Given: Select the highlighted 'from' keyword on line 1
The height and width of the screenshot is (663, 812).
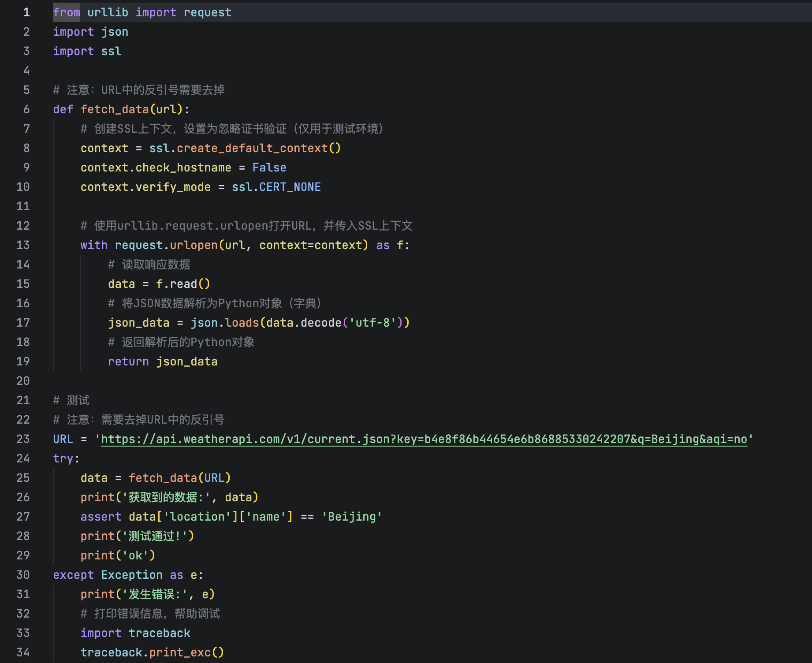Looking at the screenshot, I should (x=66, y=12).
